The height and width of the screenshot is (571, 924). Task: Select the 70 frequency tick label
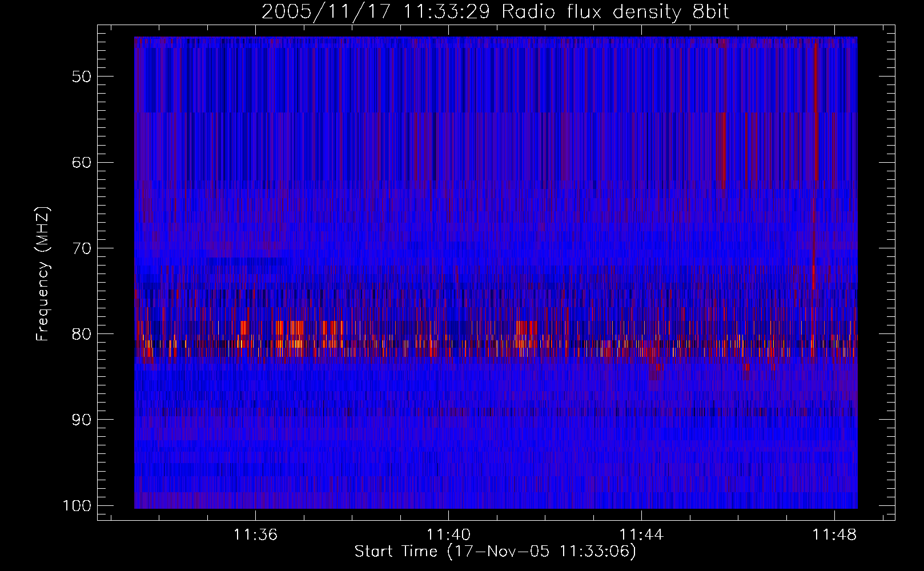pos(82,248)
